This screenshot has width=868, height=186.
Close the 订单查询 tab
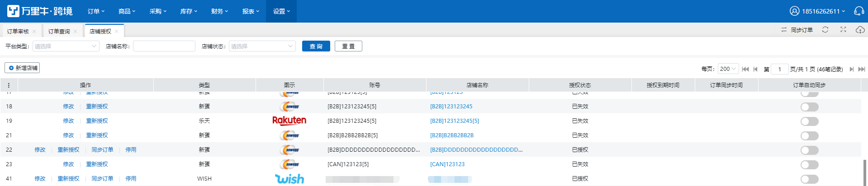76,31
